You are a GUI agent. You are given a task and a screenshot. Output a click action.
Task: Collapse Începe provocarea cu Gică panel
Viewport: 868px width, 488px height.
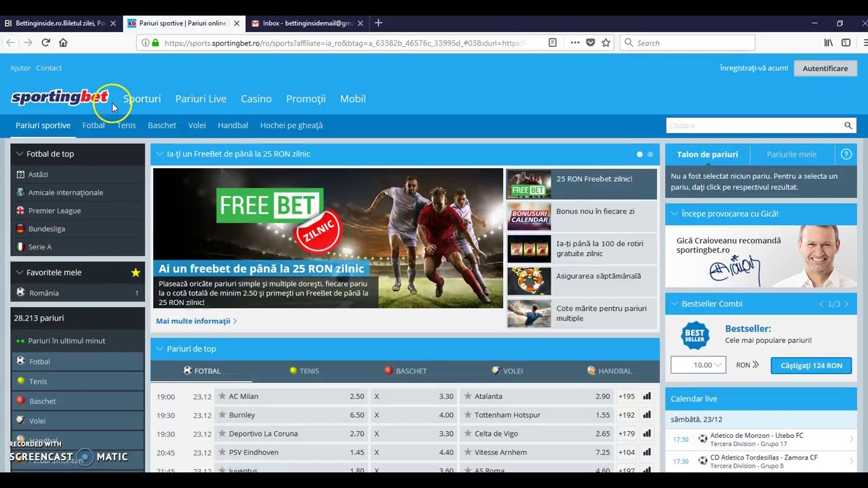[x=674, y=213]
